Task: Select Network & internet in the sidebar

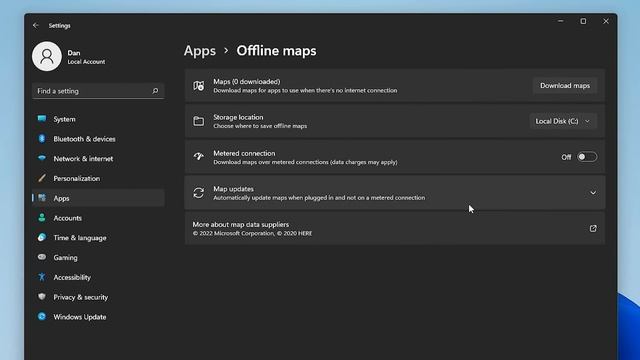Action: coord(98,158)
